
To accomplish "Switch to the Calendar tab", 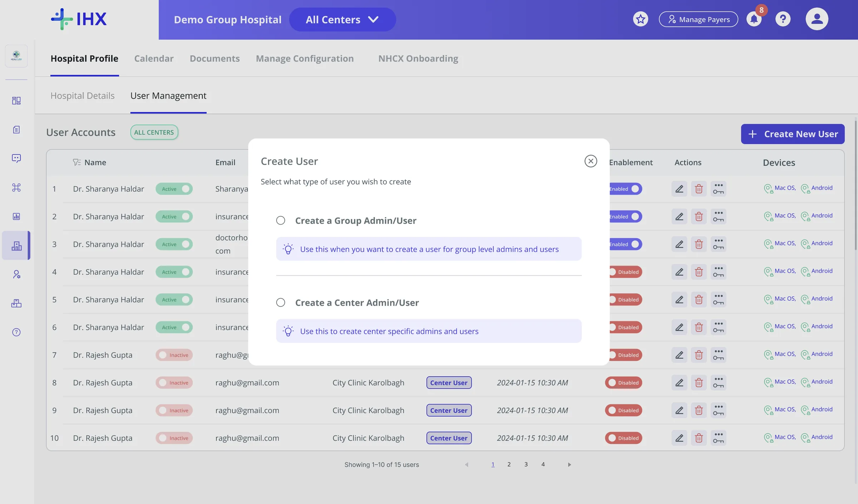I will tap(154, 59).
